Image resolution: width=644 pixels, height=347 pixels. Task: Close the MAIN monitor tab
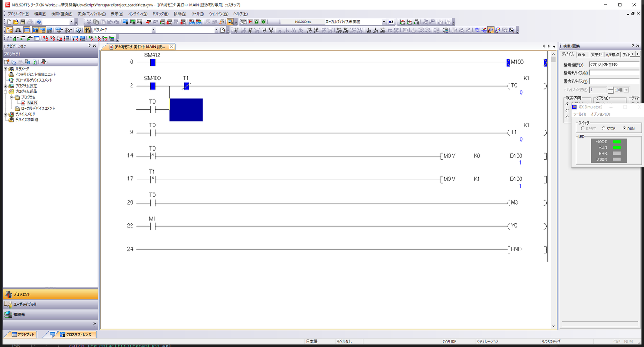pos(171,46)
